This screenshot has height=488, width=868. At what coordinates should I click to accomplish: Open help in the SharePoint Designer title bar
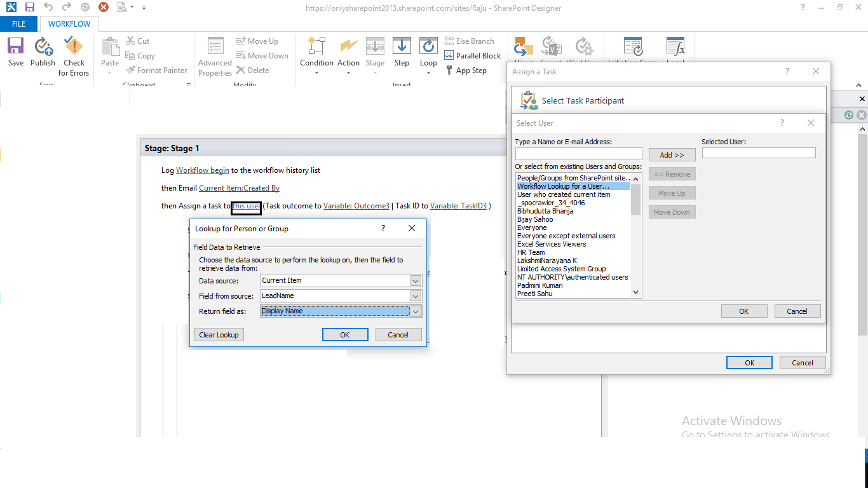point(803,8)
